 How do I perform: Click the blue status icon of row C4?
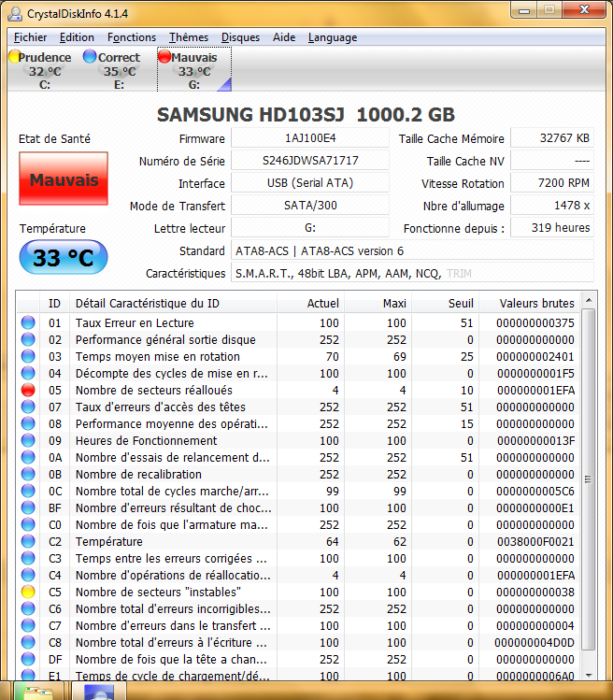[28, 575]
